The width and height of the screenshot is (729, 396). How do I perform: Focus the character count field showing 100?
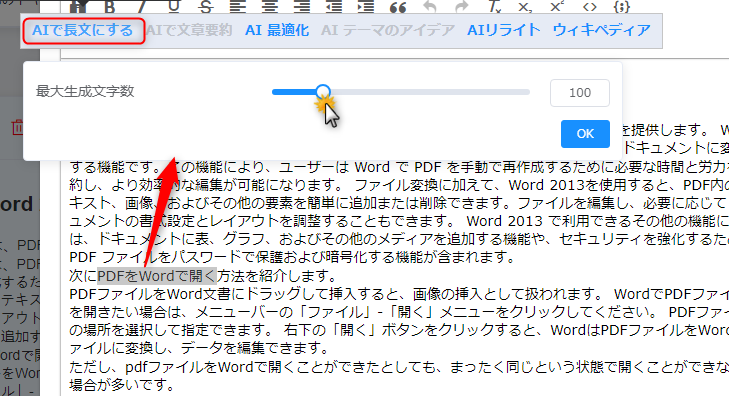pos(580,93)
